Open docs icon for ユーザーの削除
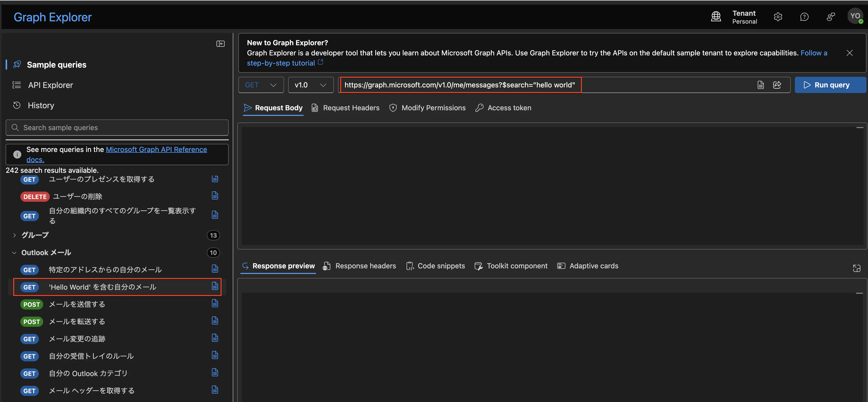This screenshot has height=402, width=868. tap(215, 196)
